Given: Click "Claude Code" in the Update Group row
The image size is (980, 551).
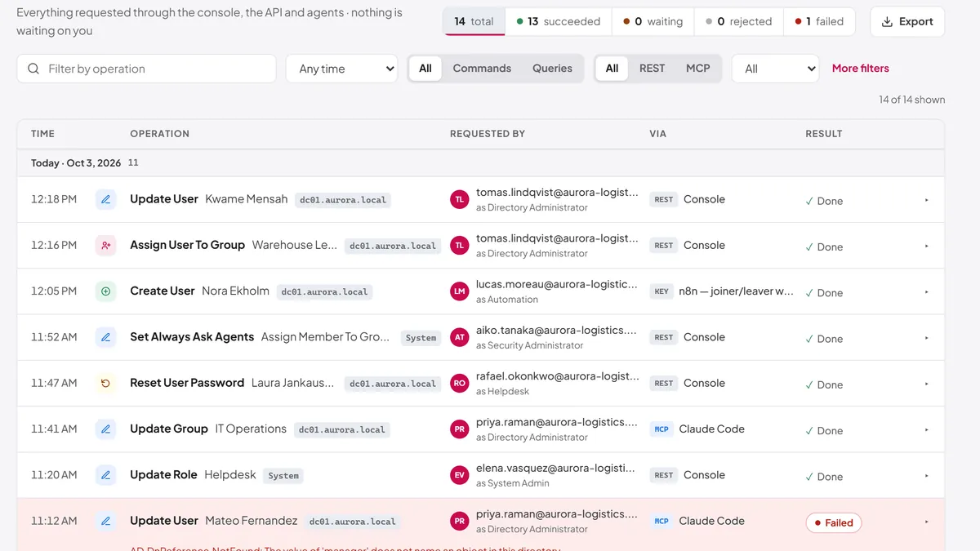Looking at the screenshot, I should 711,429.
